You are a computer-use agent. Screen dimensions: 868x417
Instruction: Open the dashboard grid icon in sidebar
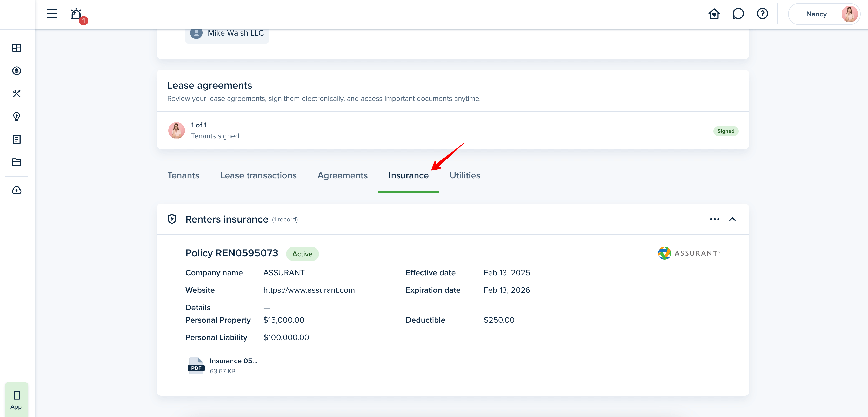pos(17,48)
